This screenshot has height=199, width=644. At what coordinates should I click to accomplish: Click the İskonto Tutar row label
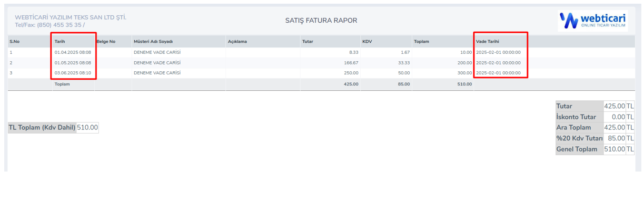click(x=576, y=117)
